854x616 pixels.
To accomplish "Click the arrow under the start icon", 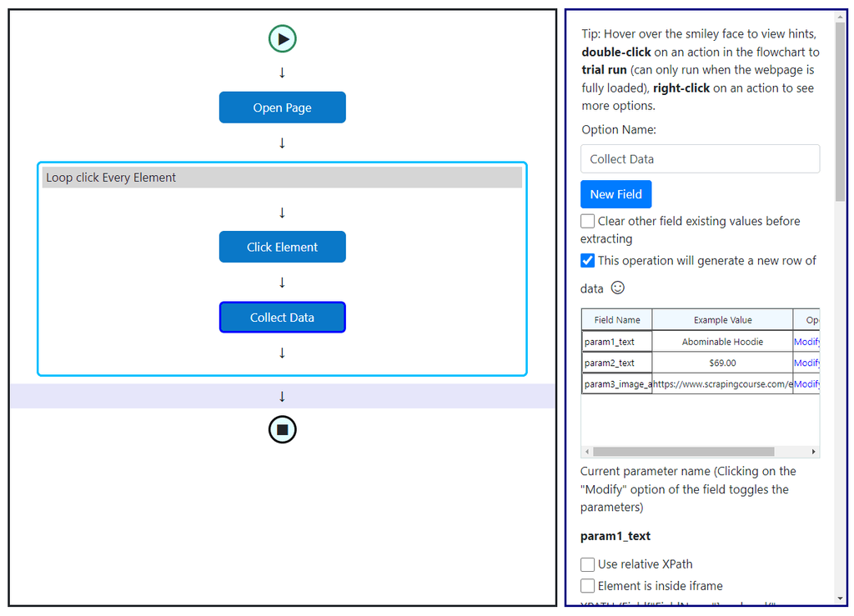I will click(x=283, y=73).
